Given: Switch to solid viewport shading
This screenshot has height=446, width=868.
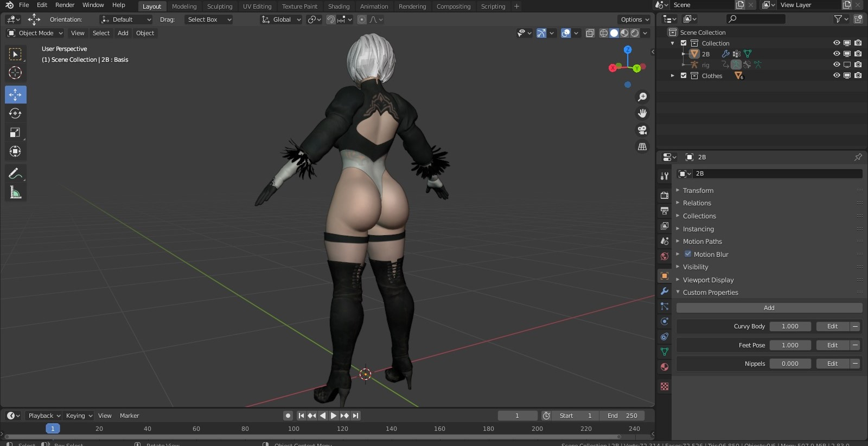Looking at the screenshot, I should tap(614, 33).
